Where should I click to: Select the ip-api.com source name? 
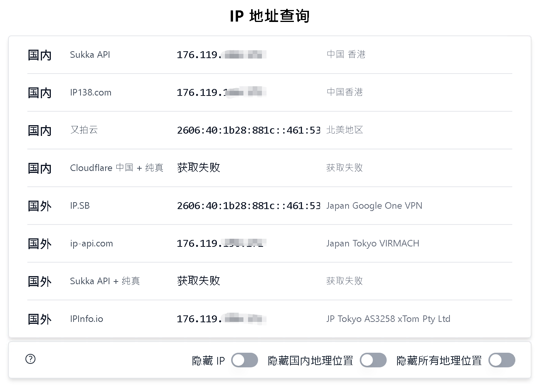(91, 244)
